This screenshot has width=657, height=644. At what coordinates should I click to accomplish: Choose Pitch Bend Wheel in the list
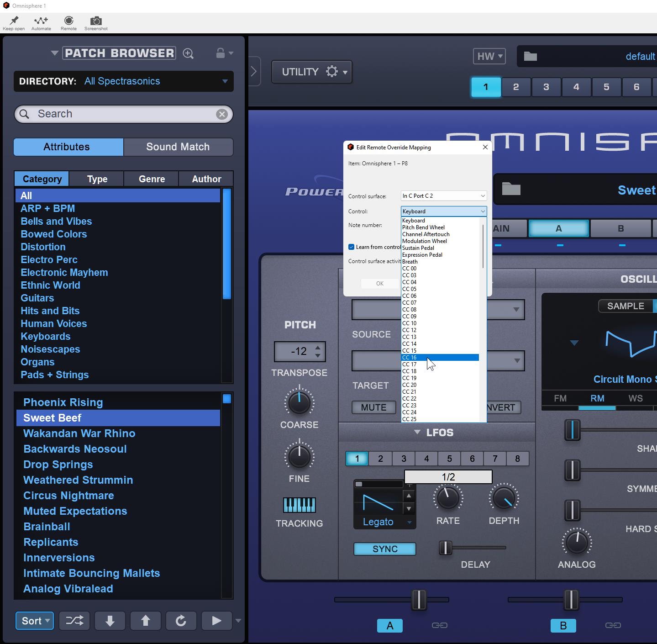point(440,227)
